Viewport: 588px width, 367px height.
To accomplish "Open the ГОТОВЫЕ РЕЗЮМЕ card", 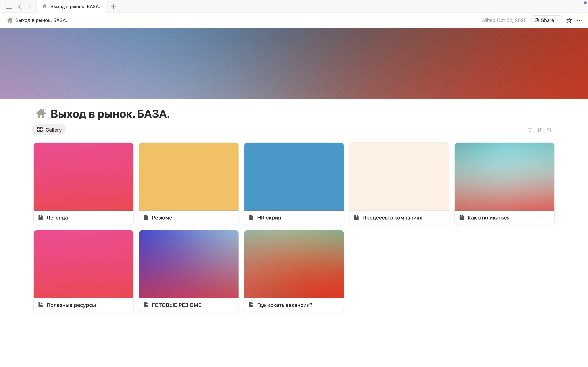I will 188,271.
